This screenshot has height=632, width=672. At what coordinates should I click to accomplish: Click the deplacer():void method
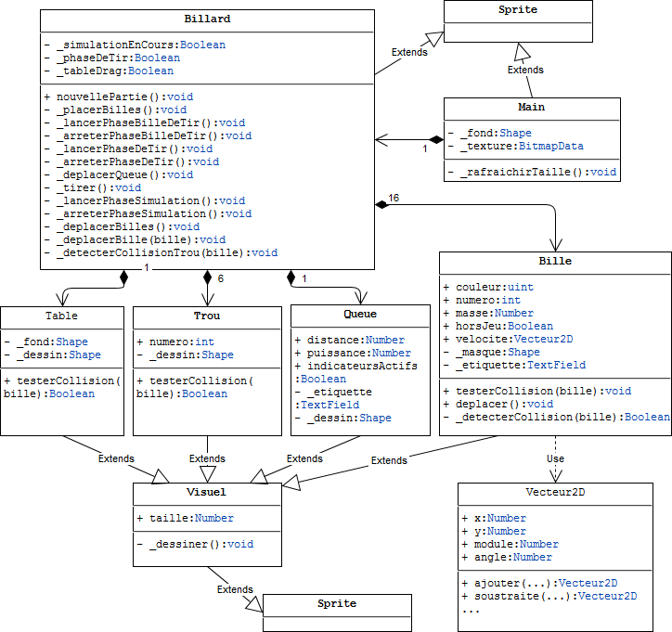498,404
